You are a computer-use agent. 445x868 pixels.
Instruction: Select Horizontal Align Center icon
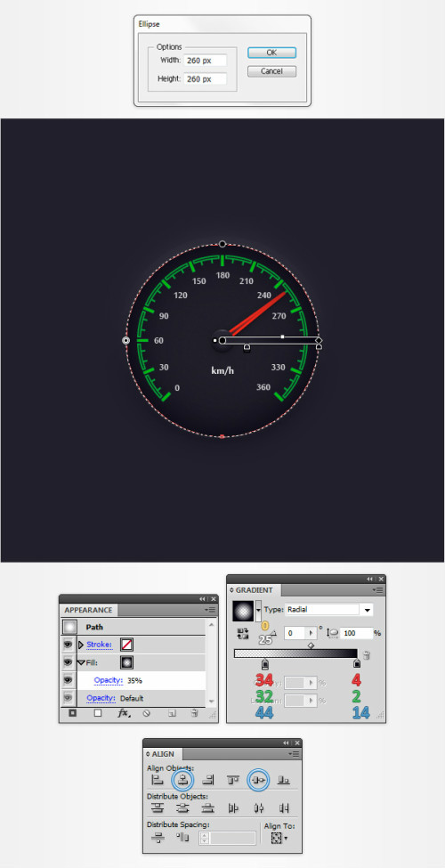(x=183, y=780)
